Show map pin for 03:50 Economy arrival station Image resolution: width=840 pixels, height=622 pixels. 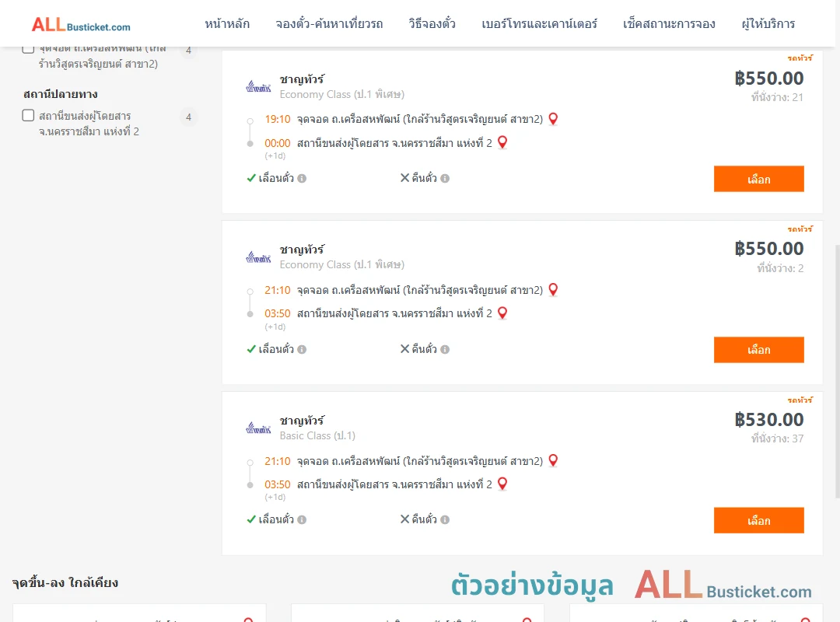502,313
